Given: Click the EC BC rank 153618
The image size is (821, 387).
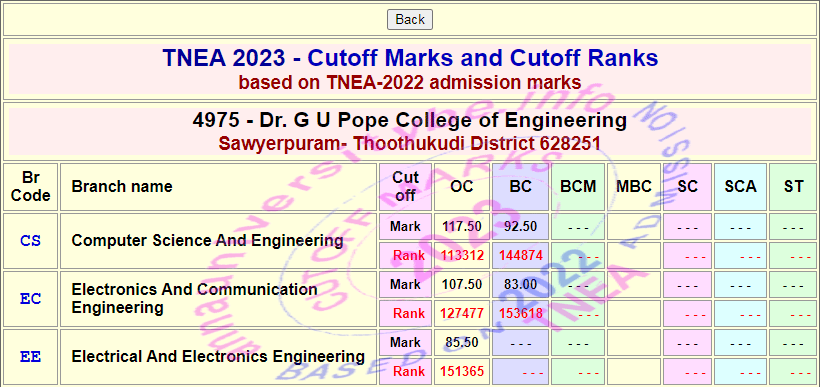Looking at the screenshot, I should (521, 314).
